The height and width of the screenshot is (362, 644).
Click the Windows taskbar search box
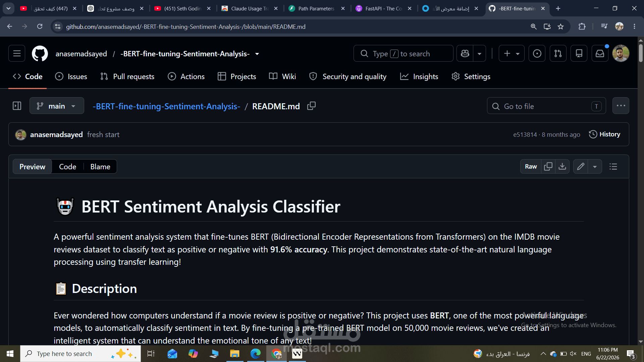(80, 354)
